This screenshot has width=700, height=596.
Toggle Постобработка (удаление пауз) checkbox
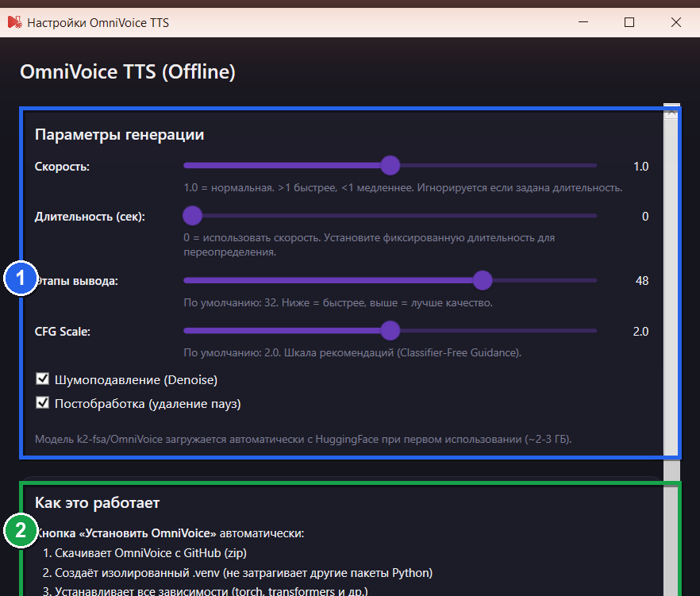click(x=42, y=403)
